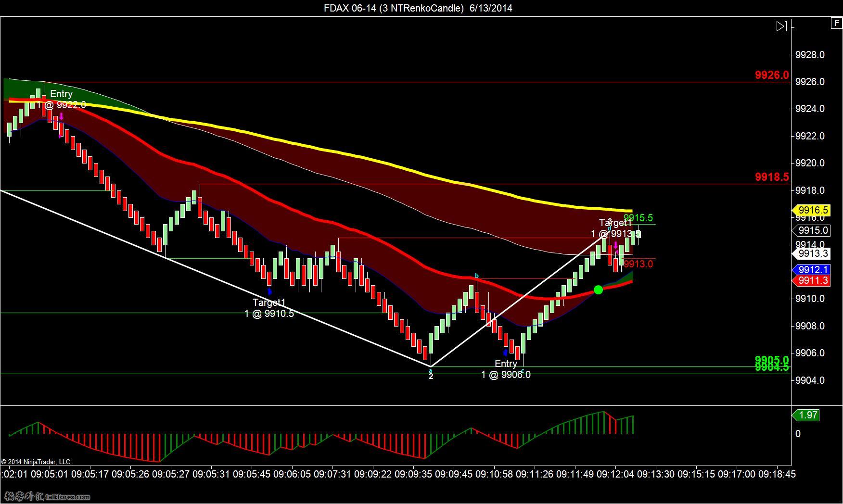Click the 09:11:49 time axis label
This screenshot has width=843, height=504.
pyautogui.click(x=575, y=474)
